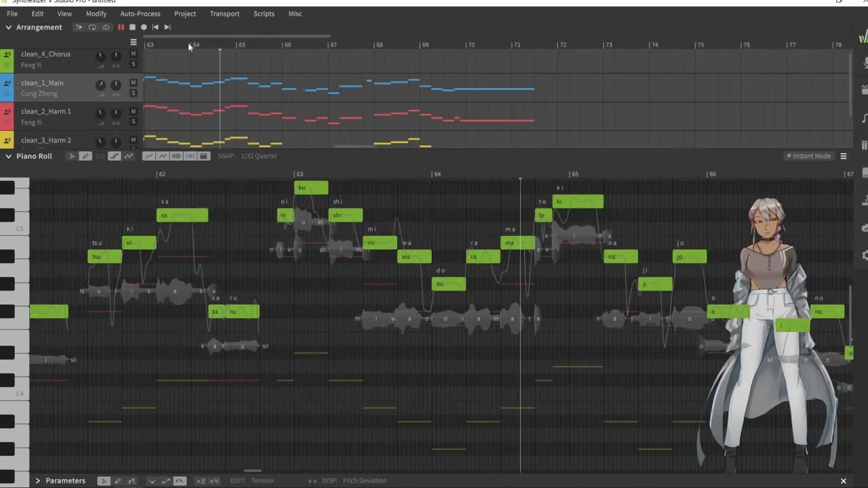Mute the clean_2_Harm 1 track
Screen dimensions: 868x488
click(133, 111)
